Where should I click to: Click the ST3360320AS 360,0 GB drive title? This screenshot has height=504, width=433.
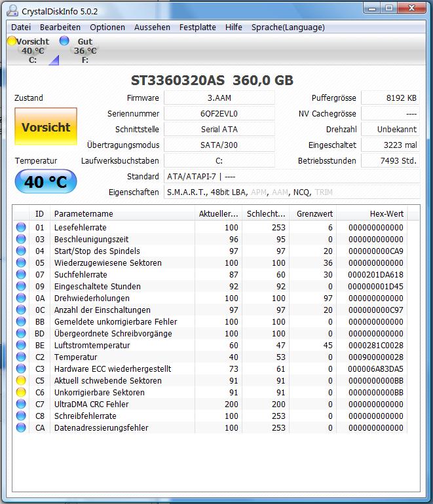[x=212, y=81]
